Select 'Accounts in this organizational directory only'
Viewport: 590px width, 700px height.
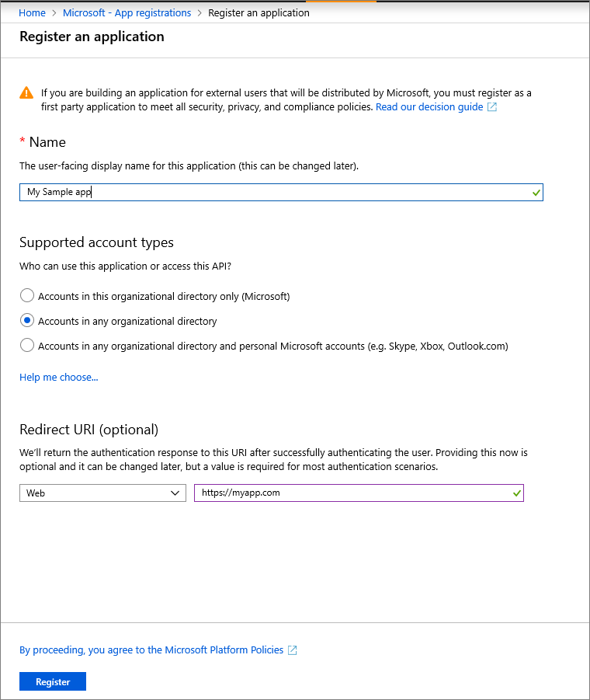coord(27,296)
